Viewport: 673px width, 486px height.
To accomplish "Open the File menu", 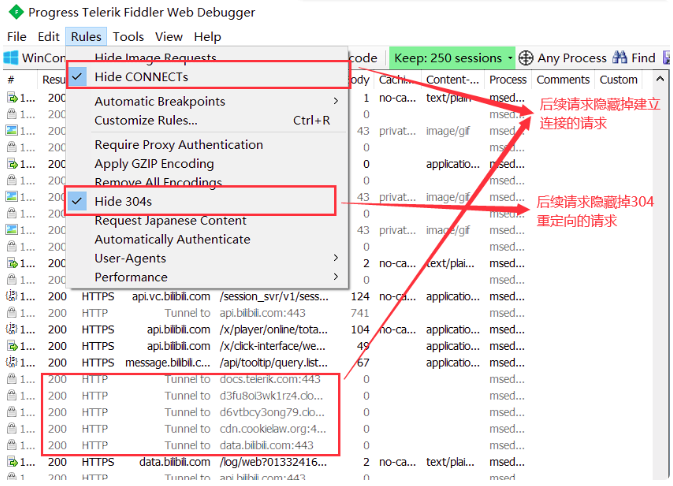I will point(17,37).
